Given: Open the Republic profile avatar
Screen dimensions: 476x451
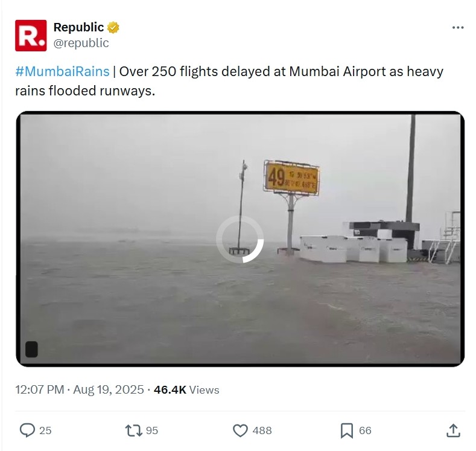Looking at the screenshot, I should click(x=31, y=36).
